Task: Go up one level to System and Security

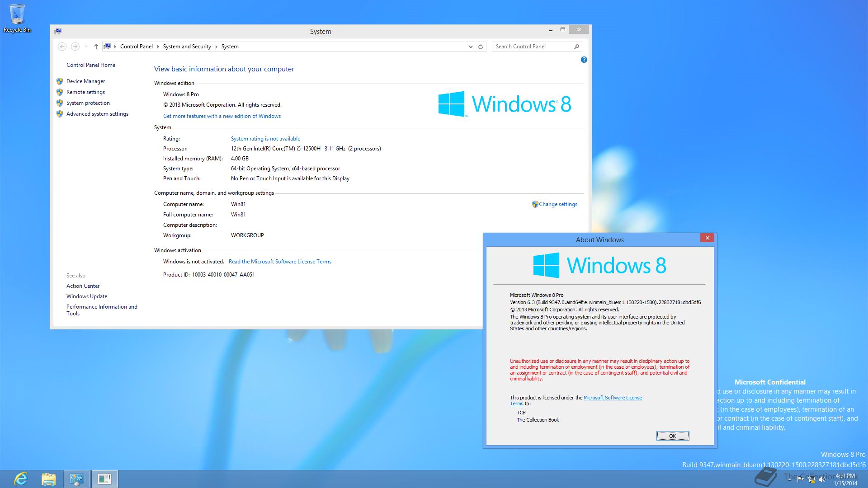Action: click(96, 47)
